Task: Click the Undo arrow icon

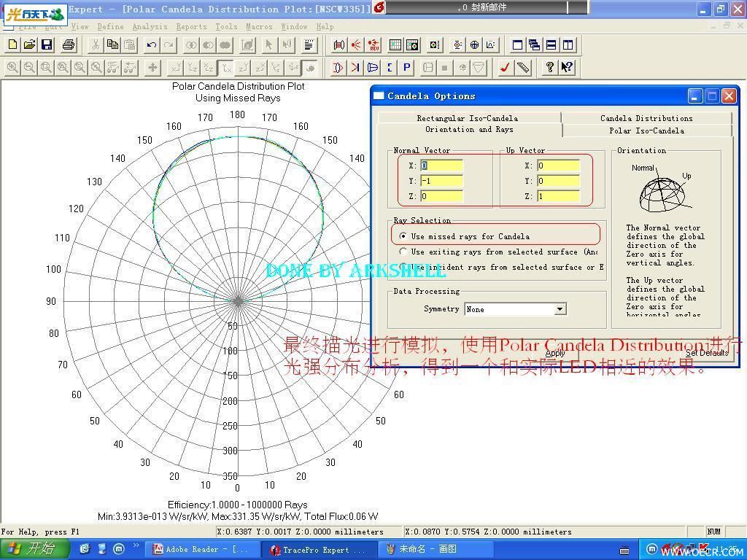Action: (x=152, y=44)
